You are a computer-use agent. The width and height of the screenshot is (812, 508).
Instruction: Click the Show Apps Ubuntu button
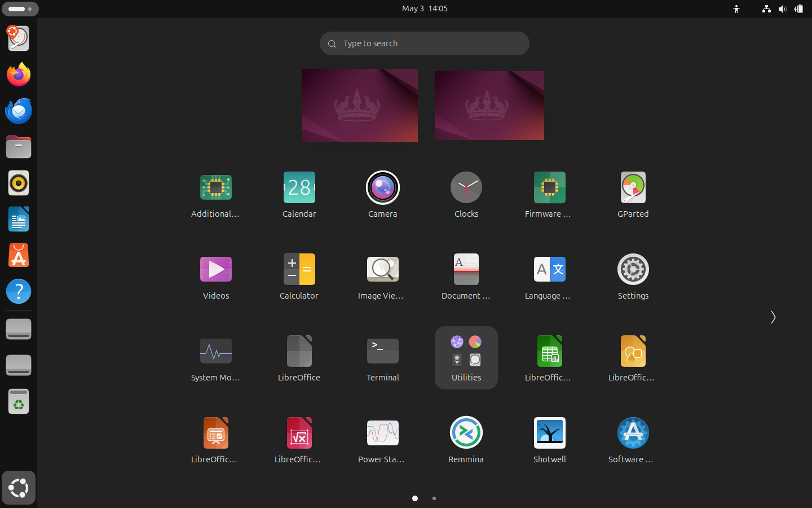[19, 488]
